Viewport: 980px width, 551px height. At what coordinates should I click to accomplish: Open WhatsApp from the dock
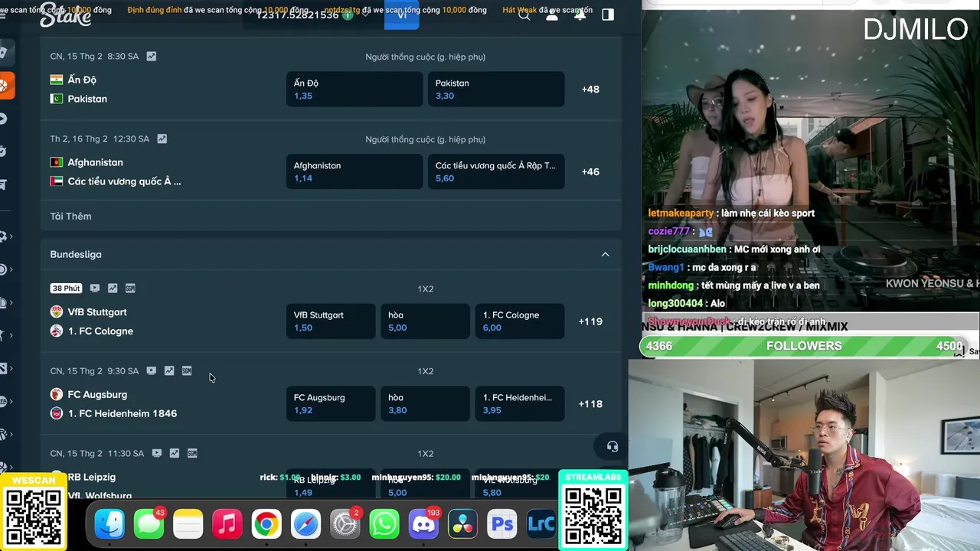[384, 525]
